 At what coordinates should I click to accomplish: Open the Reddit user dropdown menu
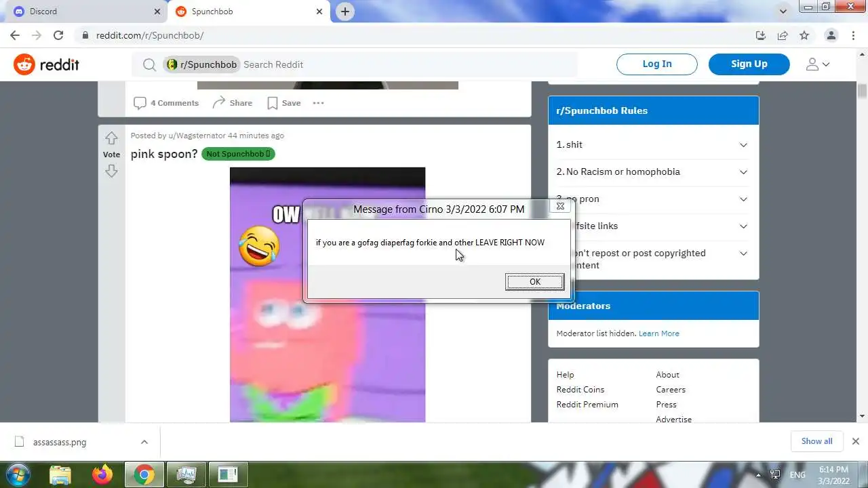coord(817,64)
